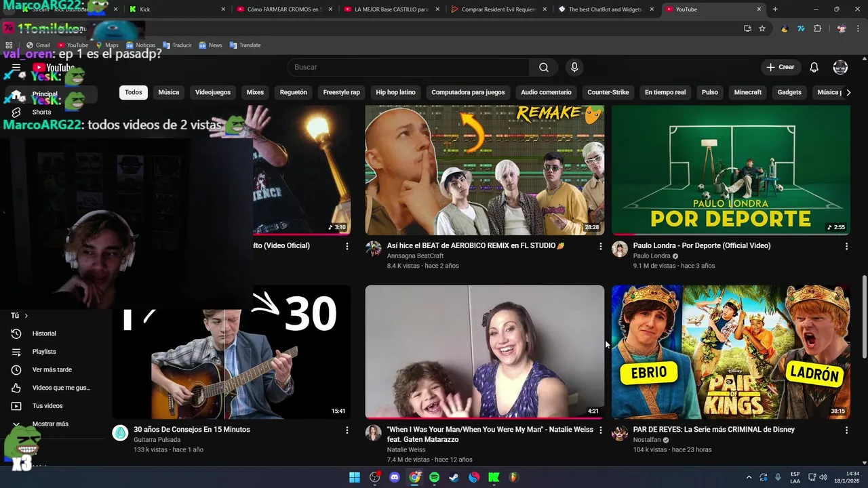The width and height of the screenshot is (868, 488).
Task: Open Steam from the taskbar
Action: click(x=454, y=477)
